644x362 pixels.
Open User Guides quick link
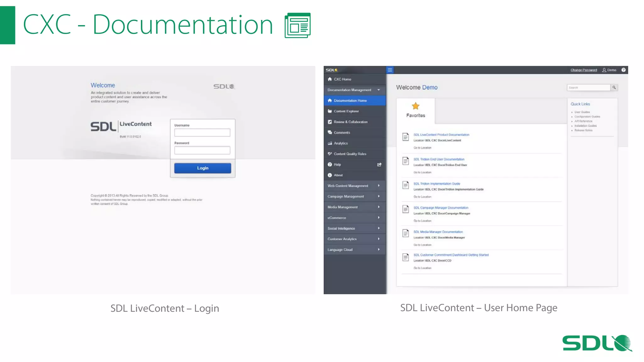point(582,112)
